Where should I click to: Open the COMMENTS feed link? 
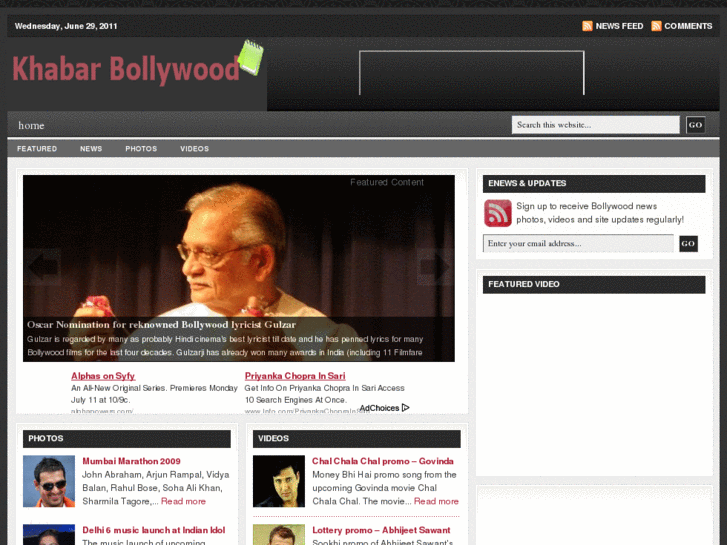coord(688,26)
